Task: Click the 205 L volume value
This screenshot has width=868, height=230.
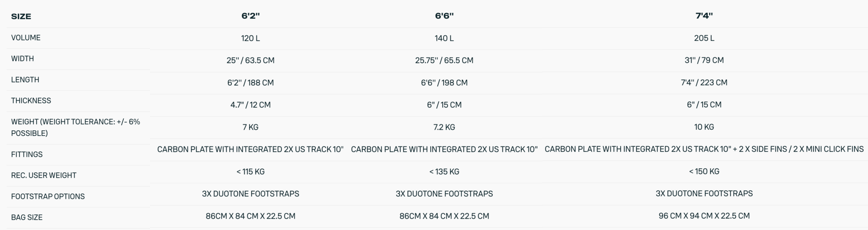Action: (x=704, y=38)
